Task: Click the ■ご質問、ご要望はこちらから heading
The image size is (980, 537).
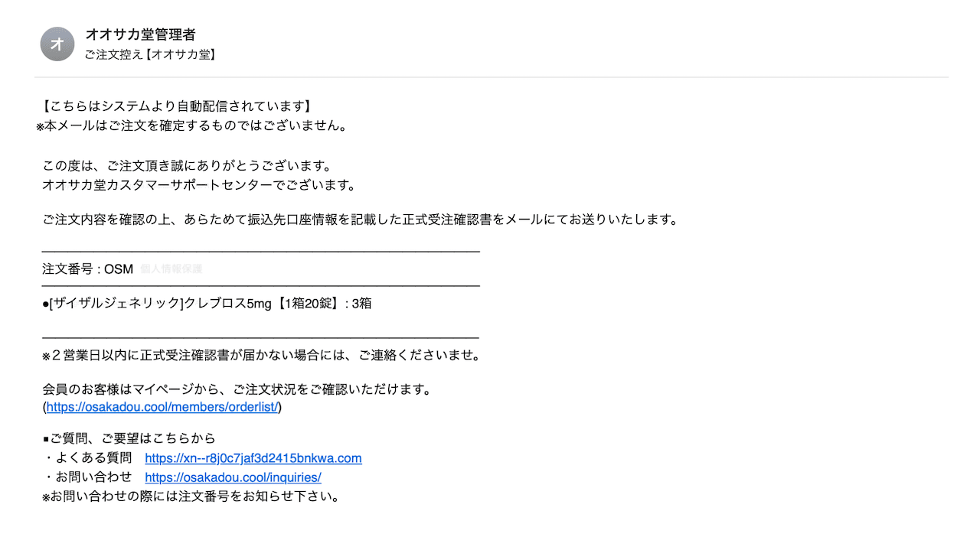Action: coord(129,438)
